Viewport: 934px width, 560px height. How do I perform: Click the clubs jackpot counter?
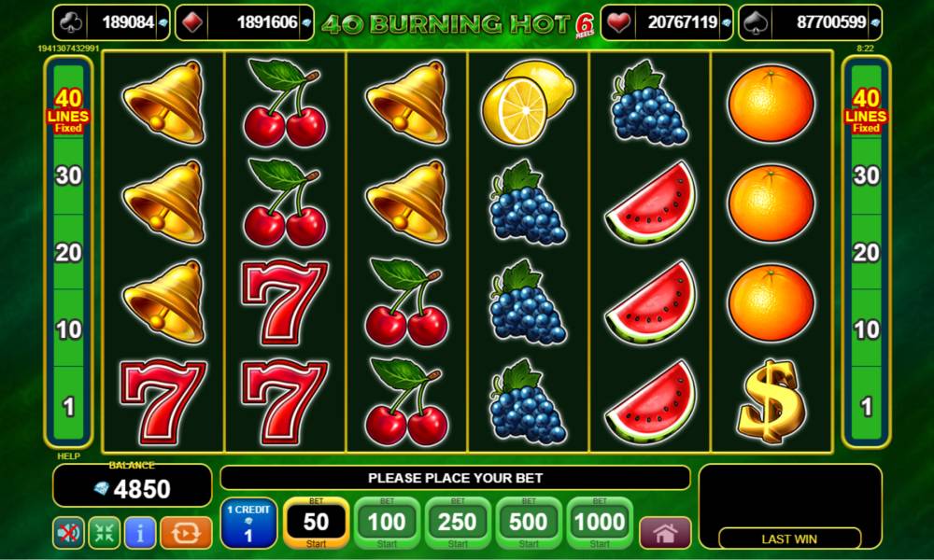click(111, 22)
